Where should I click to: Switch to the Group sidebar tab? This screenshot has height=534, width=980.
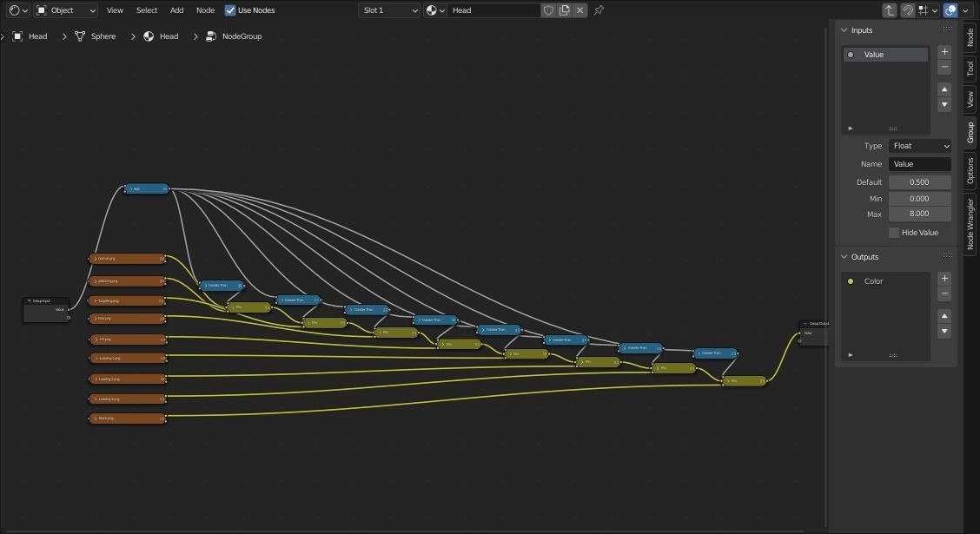[x=970, y=132]
